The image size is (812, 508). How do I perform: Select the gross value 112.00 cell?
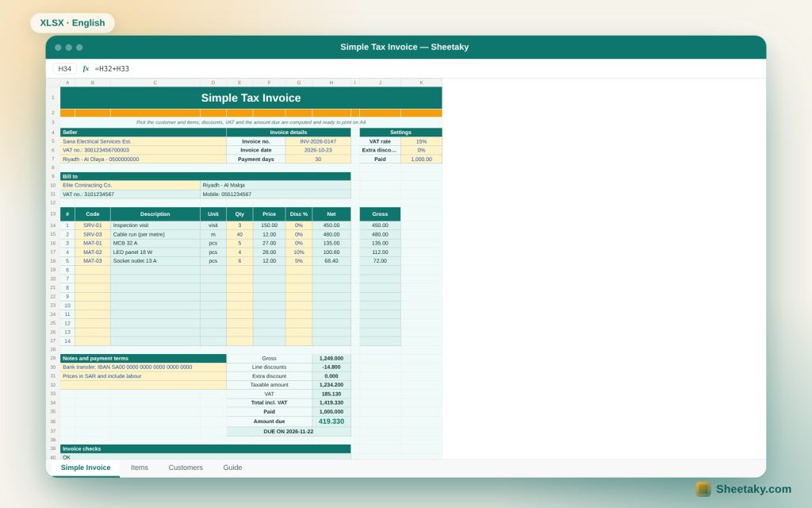click(x=380, y=252)
